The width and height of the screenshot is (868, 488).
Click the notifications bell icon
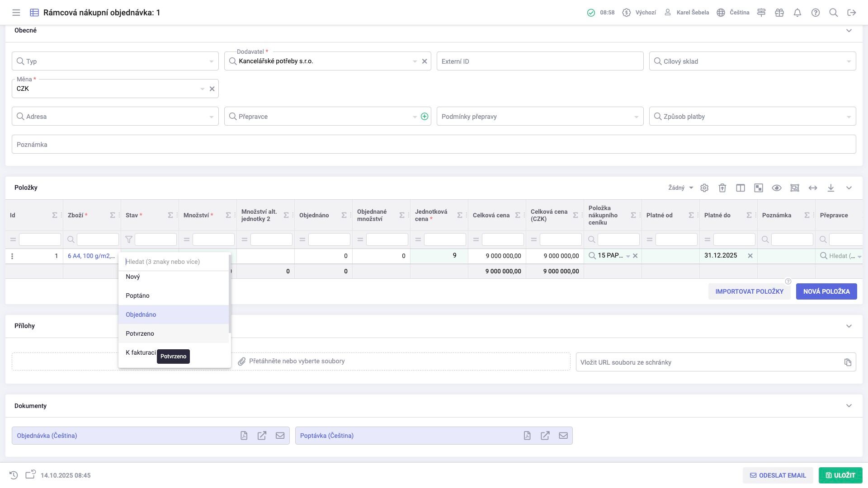pyautogui.click(x=797, y=13)
